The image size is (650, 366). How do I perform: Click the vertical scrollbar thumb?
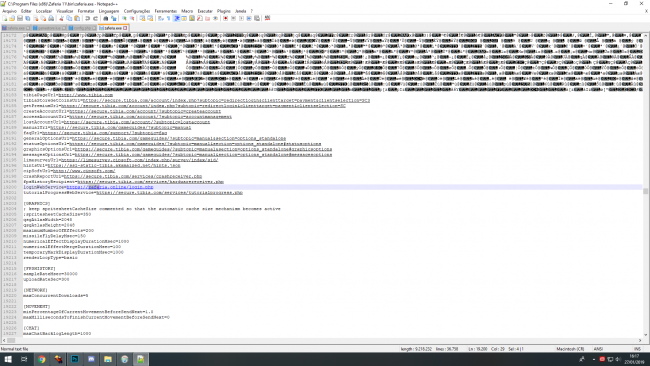645,191
